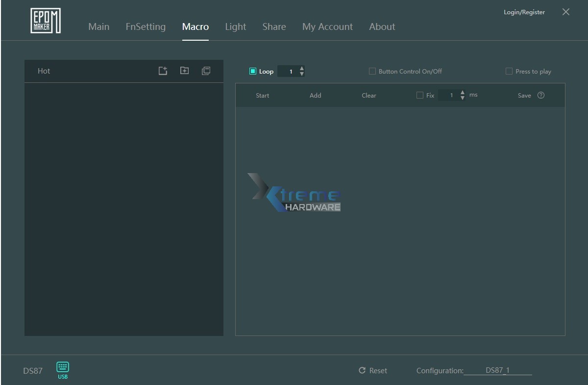Start recording a macro
This screenshot has height=385, width=588.
tap(262, 95)
